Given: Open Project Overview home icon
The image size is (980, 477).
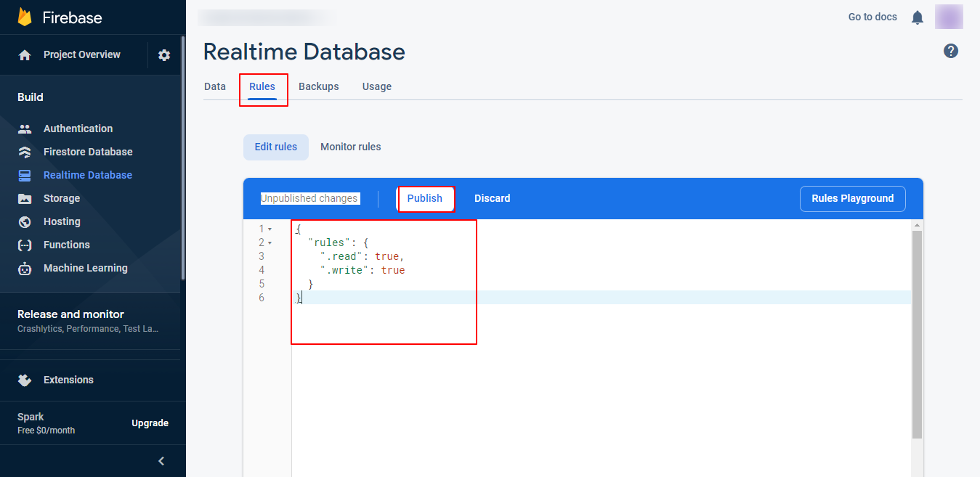Looking at the screenshot, I should click(25, 55).
